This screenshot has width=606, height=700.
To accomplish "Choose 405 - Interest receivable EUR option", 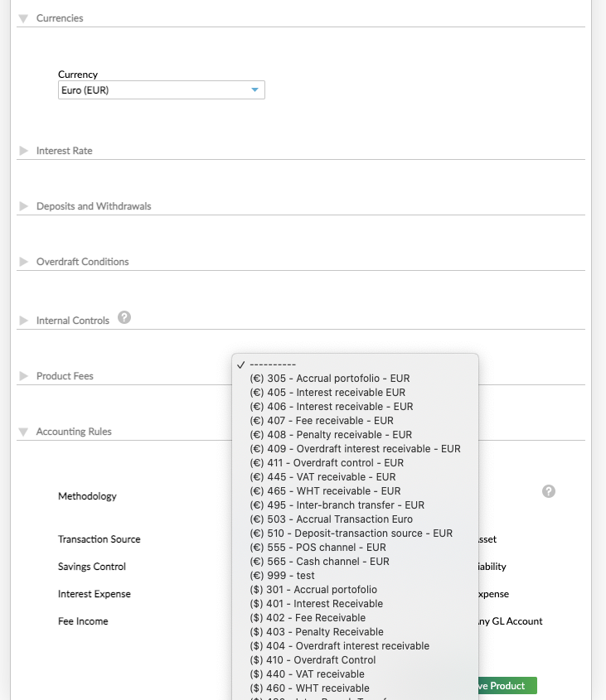I will click(x=327, y=393).
